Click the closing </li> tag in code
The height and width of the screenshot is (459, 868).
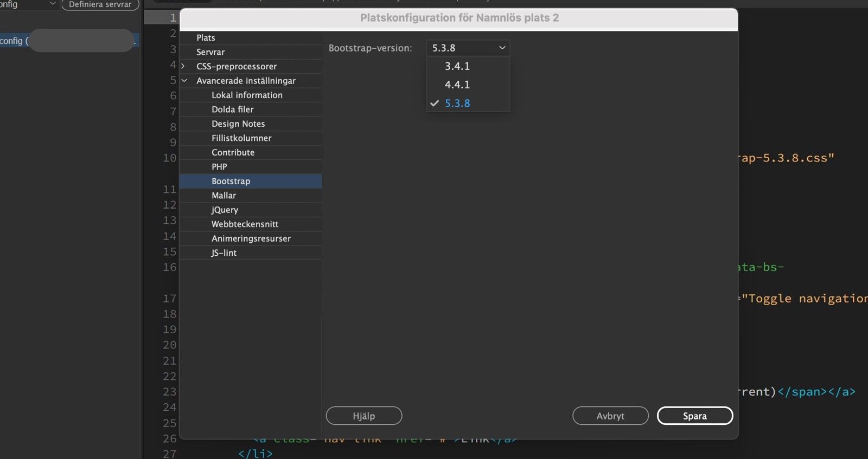(256, 454)
